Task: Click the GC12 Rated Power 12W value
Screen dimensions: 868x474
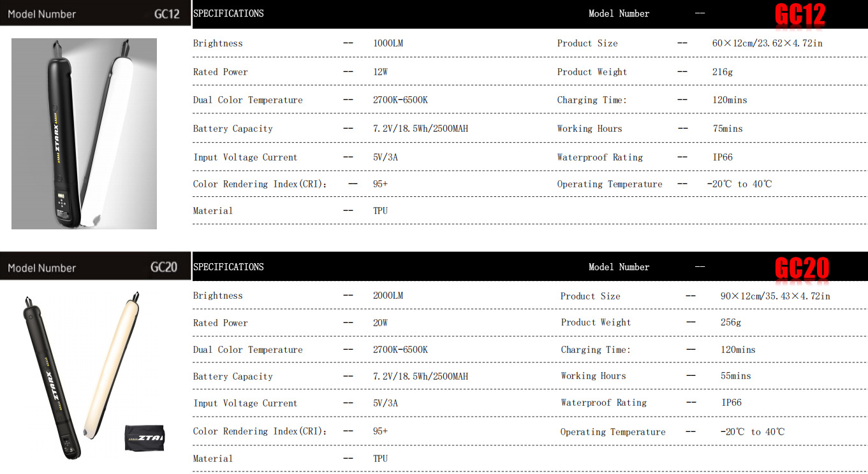Action: [x=380, y=72]
